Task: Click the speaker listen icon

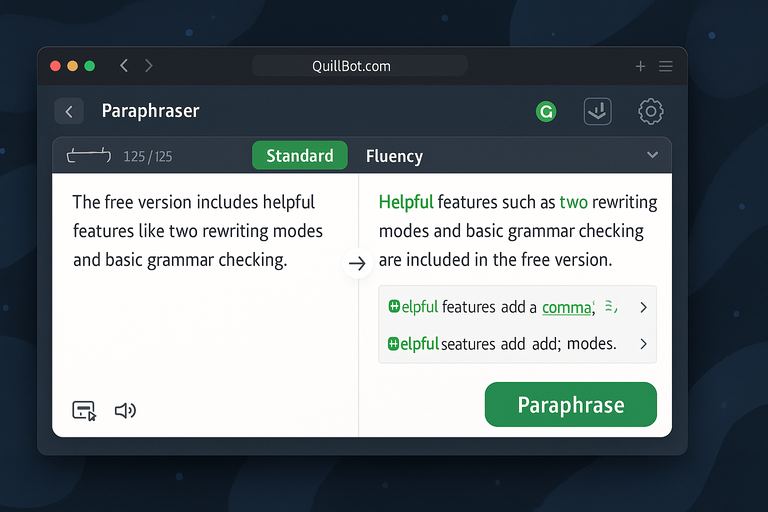Action: [x=125, y=411]
